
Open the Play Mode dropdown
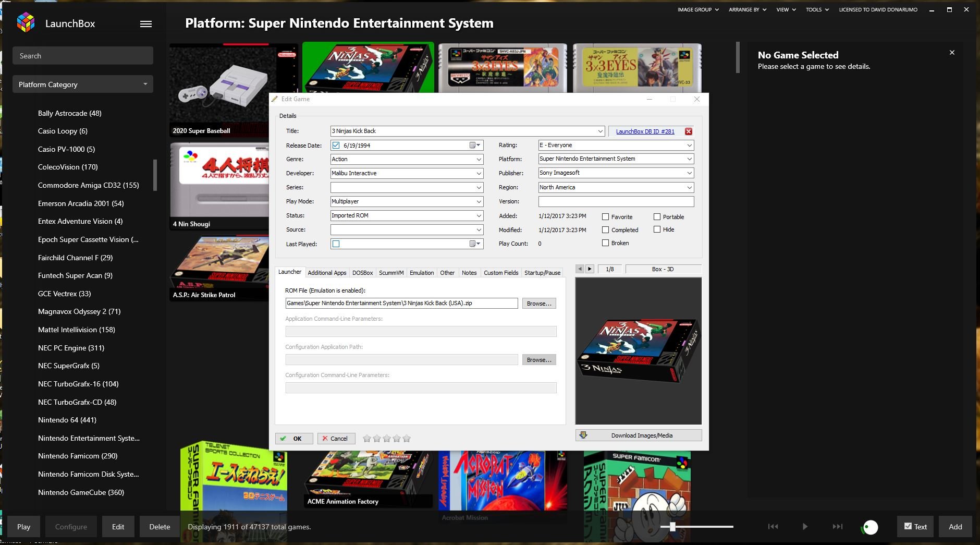tap(479, 201)
